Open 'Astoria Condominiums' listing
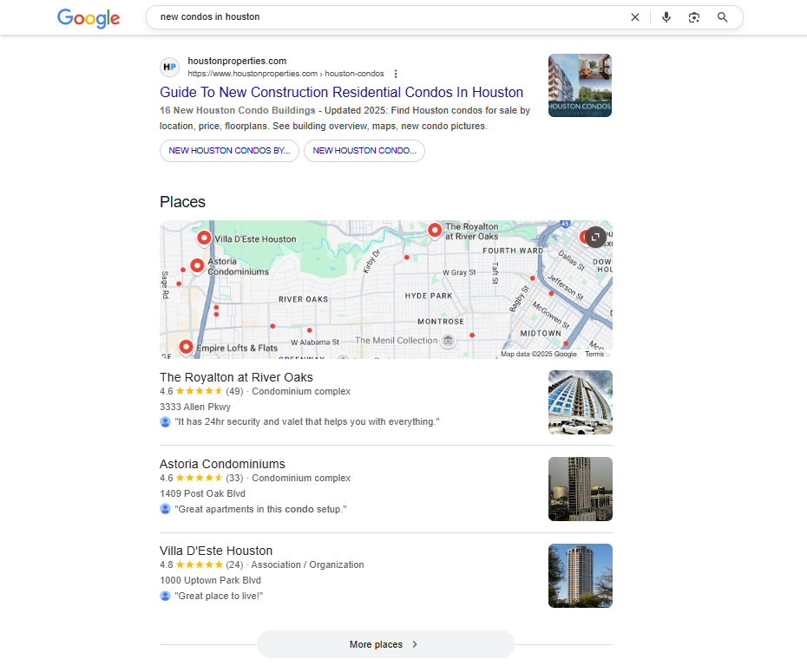 point(222,464)
